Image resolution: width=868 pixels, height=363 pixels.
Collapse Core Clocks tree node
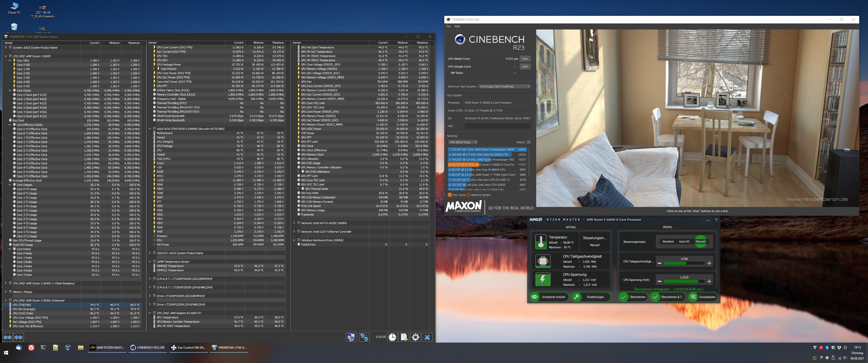pos(10,90)
